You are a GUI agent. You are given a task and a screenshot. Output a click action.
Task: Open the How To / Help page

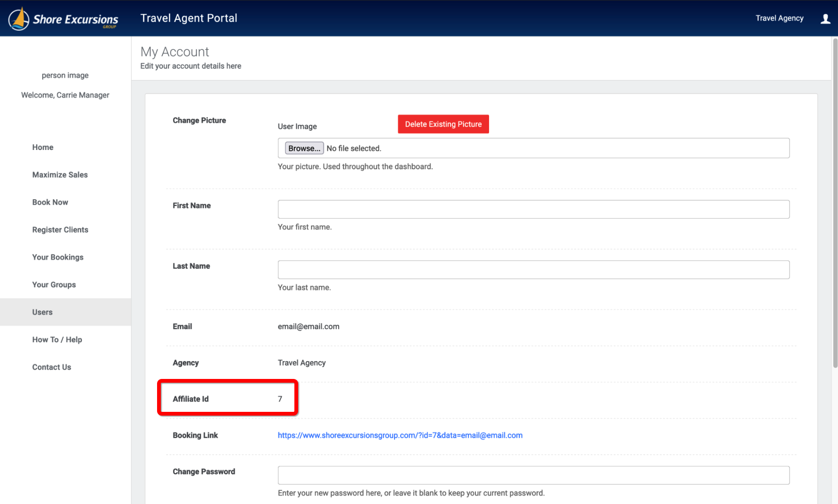click(57, 340)
